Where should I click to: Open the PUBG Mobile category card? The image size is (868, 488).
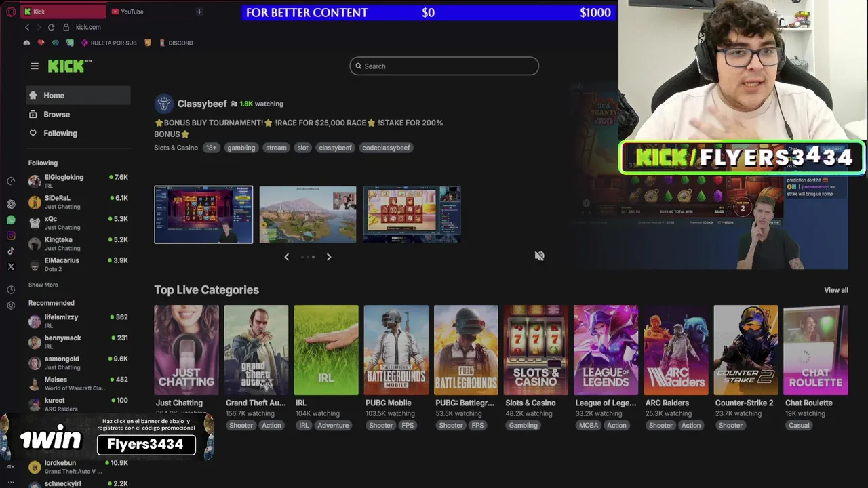pos(396,350)
